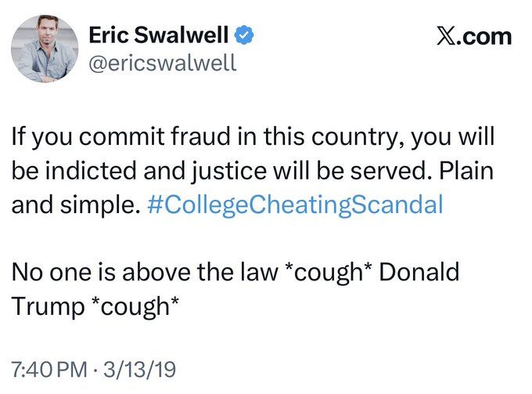532x394 pixels.
Task: Click "No one is above the law" text
Action: [145, 273]
